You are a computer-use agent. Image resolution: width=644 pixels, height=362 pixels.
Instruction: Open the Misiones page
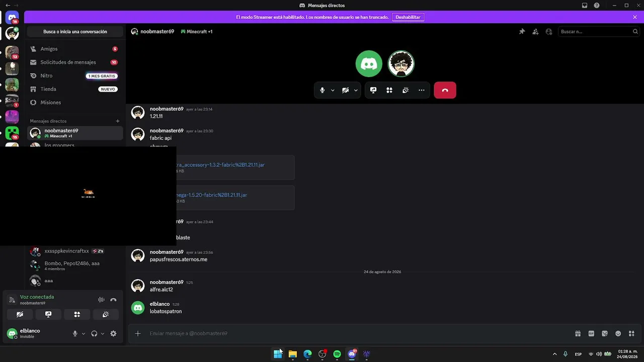(x=75, y=103)
